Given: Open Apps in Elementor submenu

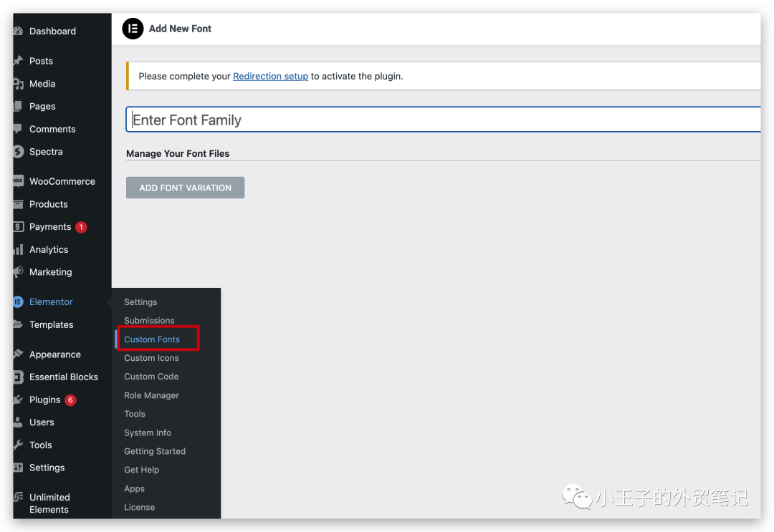Looking at the screenshot, I should click(x=134, y=488).
